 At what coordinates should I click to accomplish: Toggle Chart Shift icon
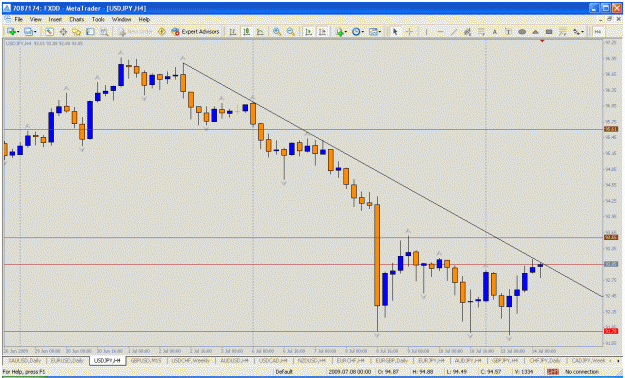point(322,32)
